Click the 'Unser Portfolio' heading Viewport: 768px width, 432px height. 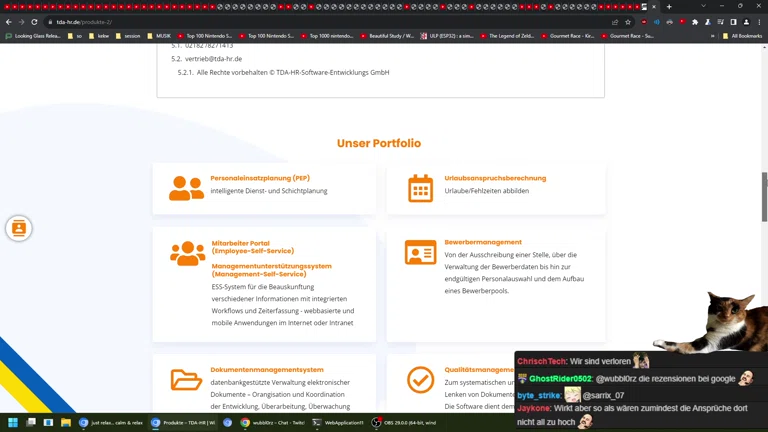(379, 143)
